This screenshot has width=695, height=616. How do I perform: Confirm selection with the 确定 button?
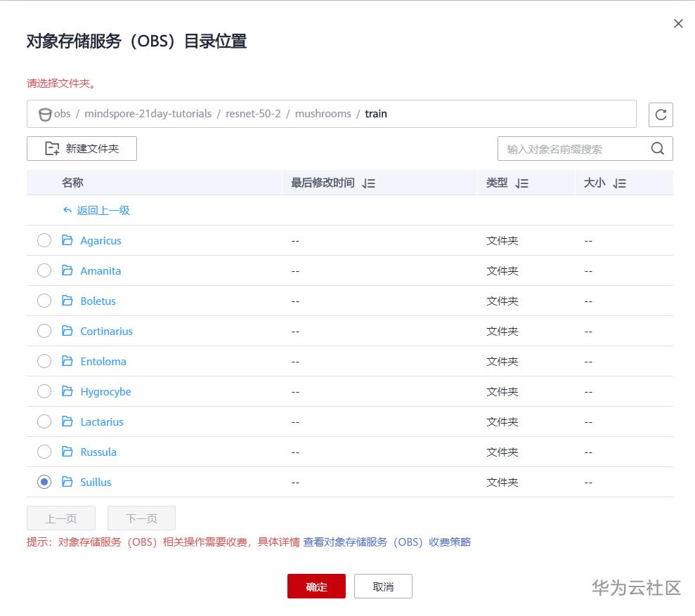coord(316,586)
